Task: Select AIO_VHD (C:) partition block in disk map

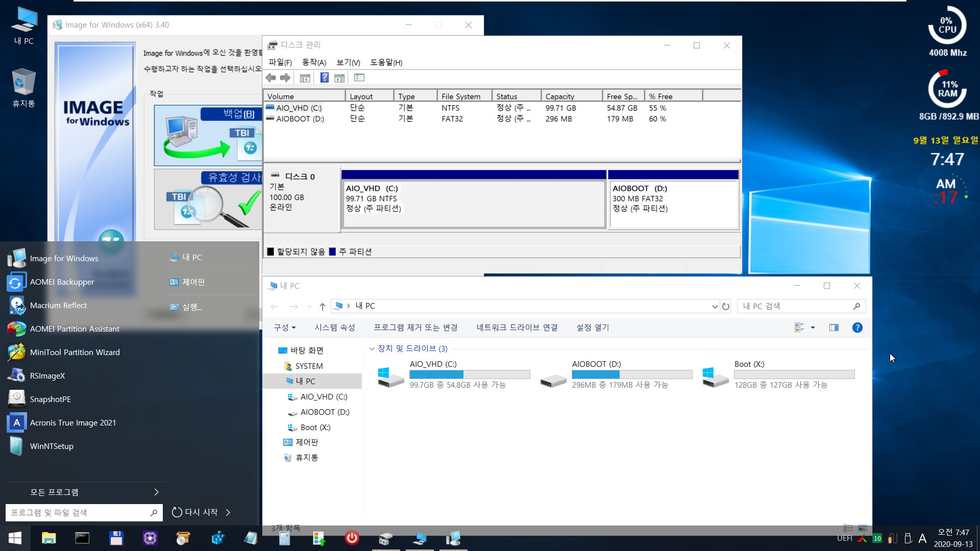Action: [x=474, y=204]
